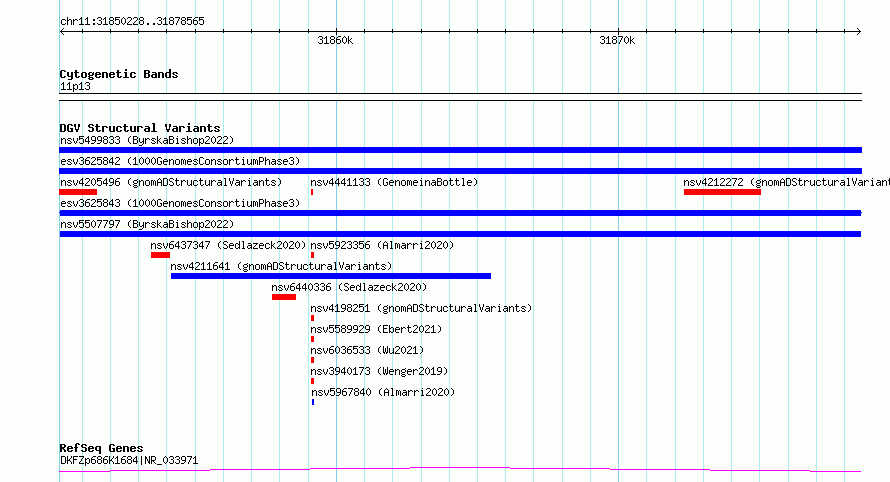Click the 31860k ruler tick label
Image resolution: width=890 pixels, height=482 pixels.
335,40
